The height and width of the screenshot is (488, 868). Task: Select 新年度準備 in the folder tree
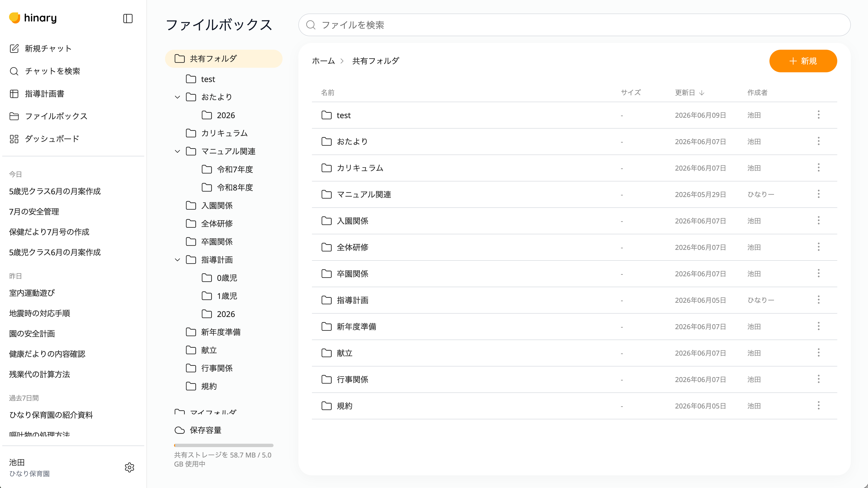pyautogui.click(x=213, y=332)
